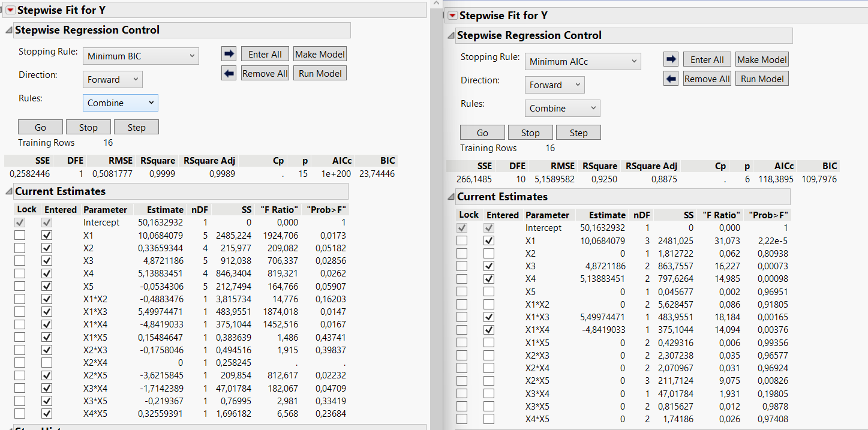Click right-arrow step icon in left panel

[x=229, y=54]
